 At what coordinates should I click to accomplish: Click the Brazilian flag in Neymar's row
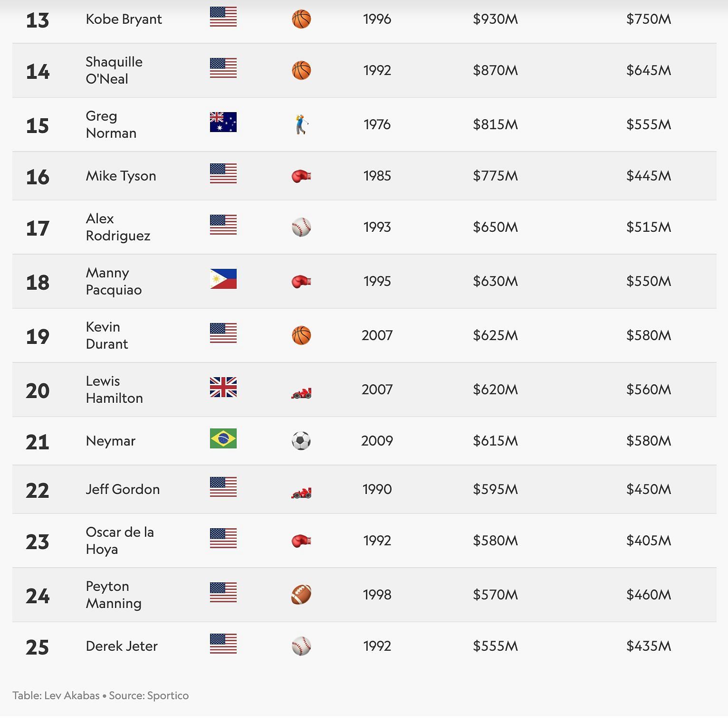coord(223,438)
